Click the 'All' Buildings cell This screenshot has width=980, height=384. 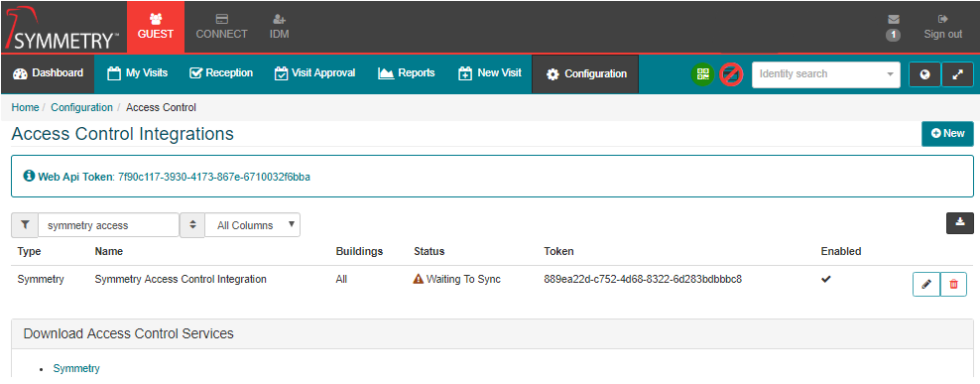341,280
